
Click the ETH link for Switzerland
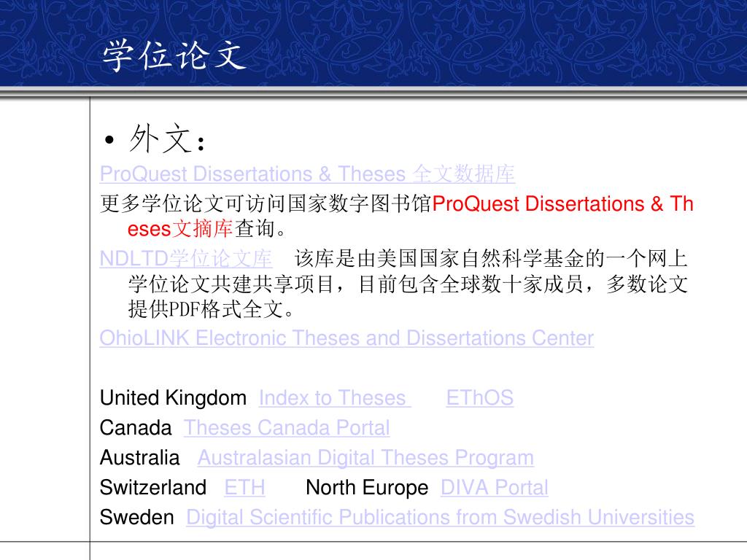pyautogui.click(x=244, y=488)
